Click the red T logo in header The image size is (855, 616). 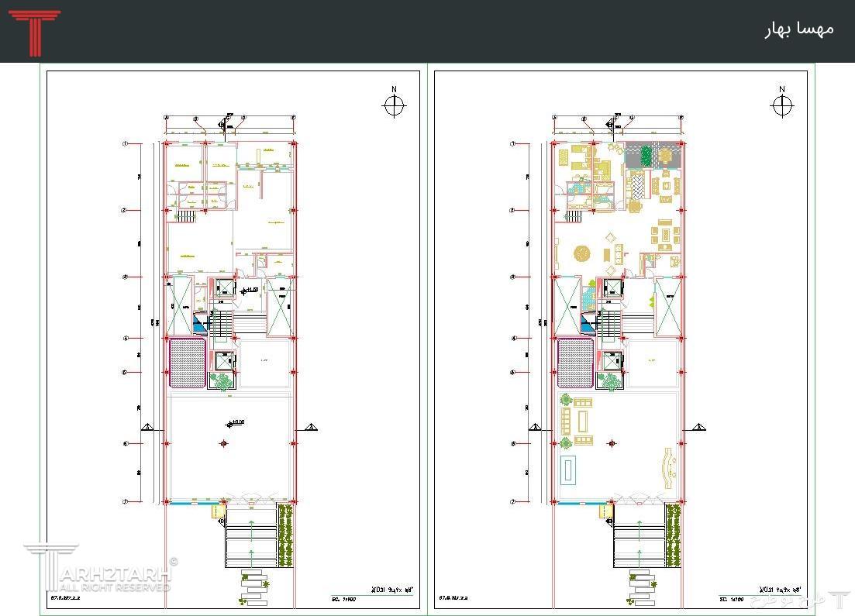coord(34,32)
